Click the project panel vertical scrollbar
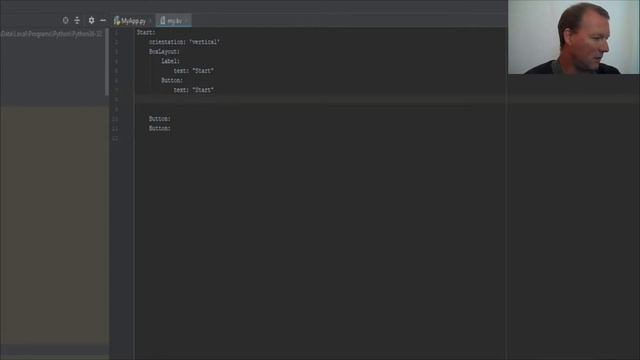 [107, 62]
